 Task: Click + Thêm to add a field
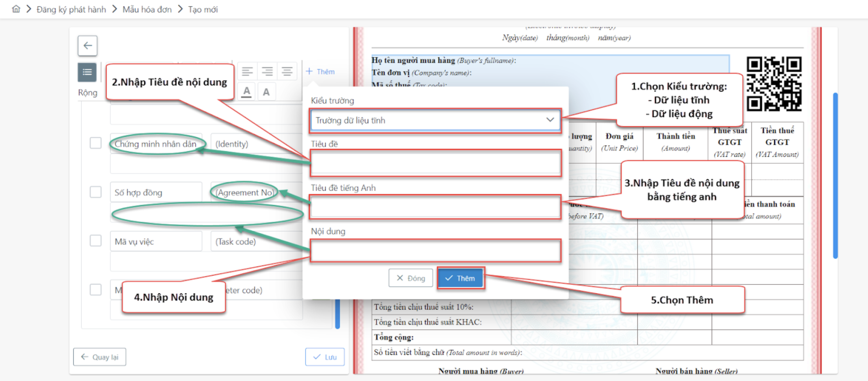320,71
